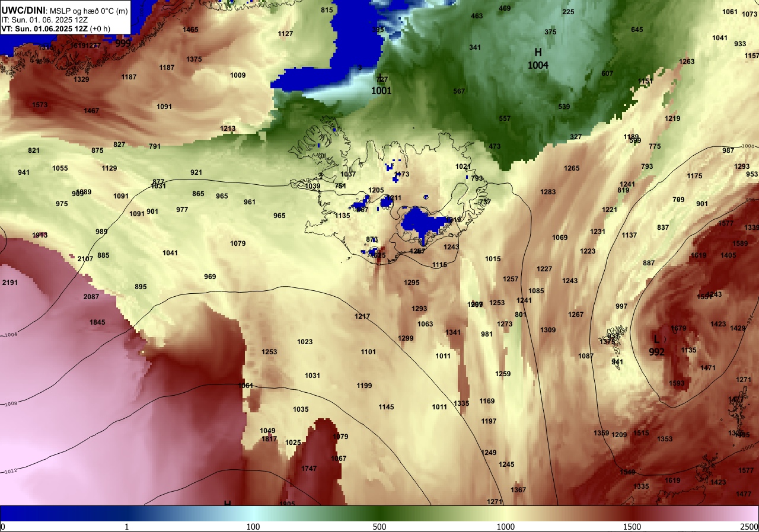Click the freezing-level value 1283
This screenshot has width=759, height=532.
pyautogui.click(x=548, y=192)
